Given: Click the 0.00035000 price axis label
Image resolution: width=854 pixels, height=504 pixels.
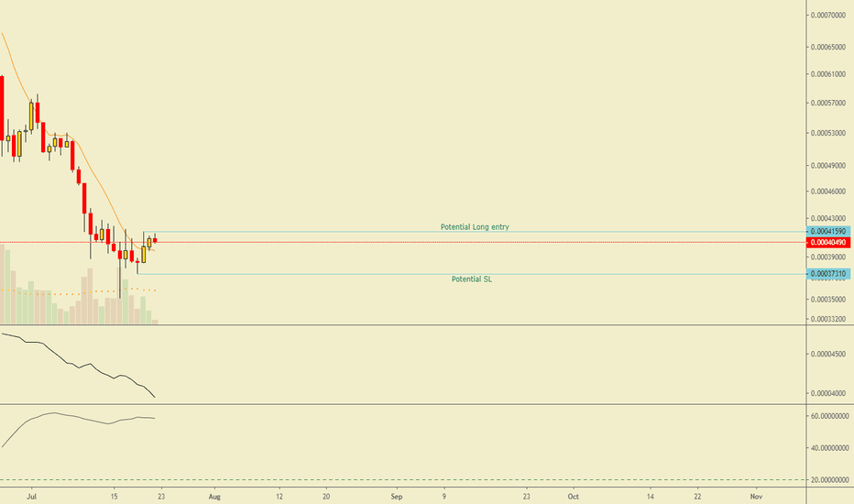Looking at the screenshot, I should coord(827,300).
